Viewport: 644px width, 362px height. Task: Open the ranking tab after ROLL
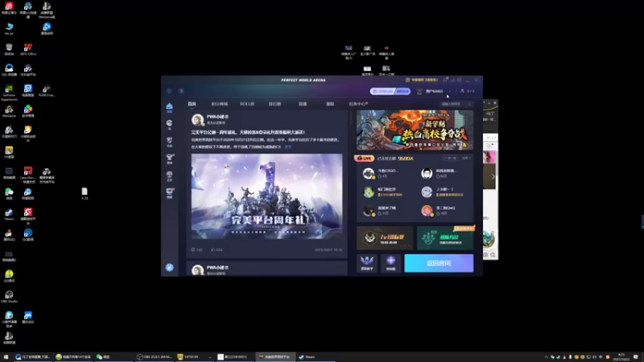(x=275, y=104)
